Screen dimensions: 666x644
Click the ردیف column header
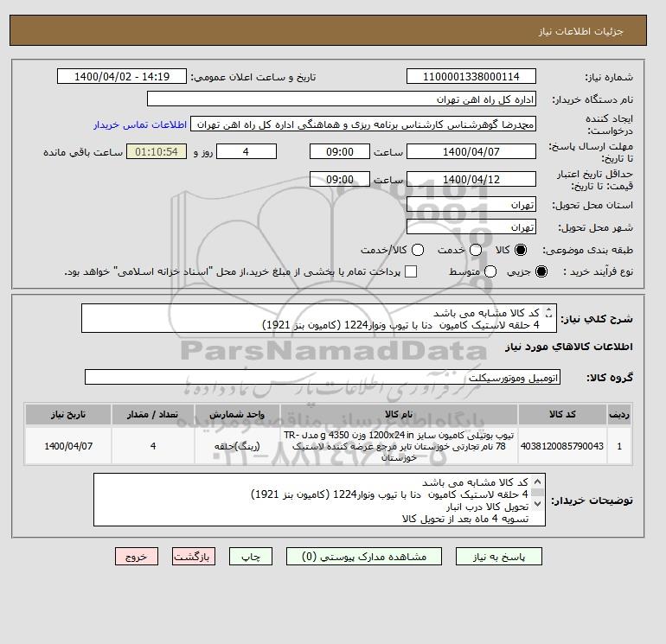(619, 414)
